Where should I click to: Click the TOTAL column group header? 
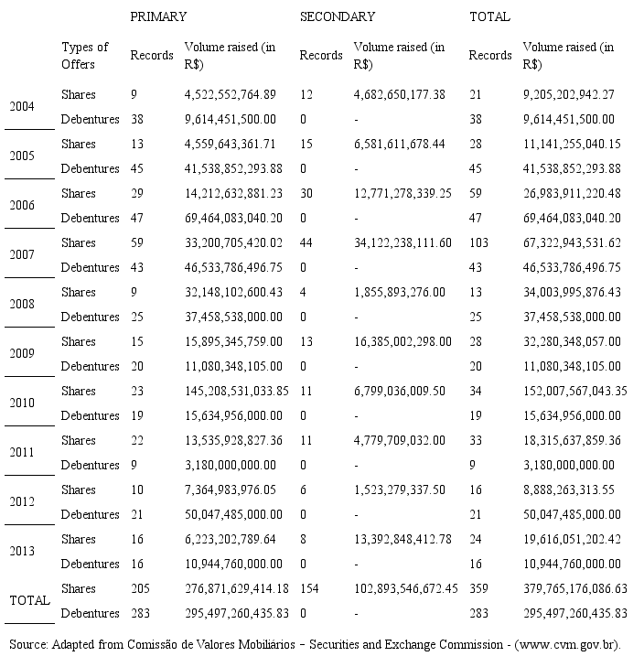tap(489, 16)
